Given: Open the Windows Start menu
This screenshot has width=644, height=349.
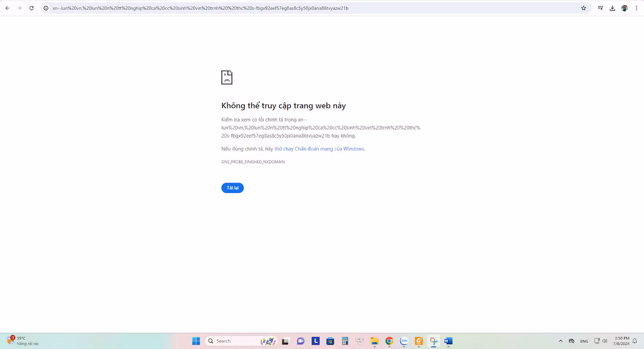Looking at the screenshot, I should click(x=196, y=341).
